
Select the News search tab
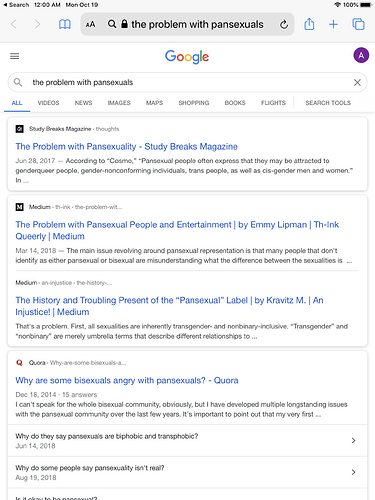click(83, 103)
